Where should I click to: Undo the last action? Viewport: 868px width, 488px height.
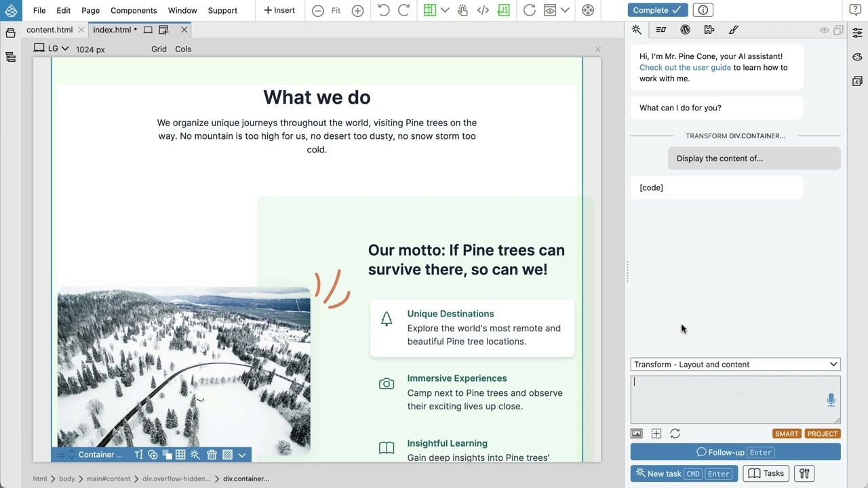coord(384,10)
